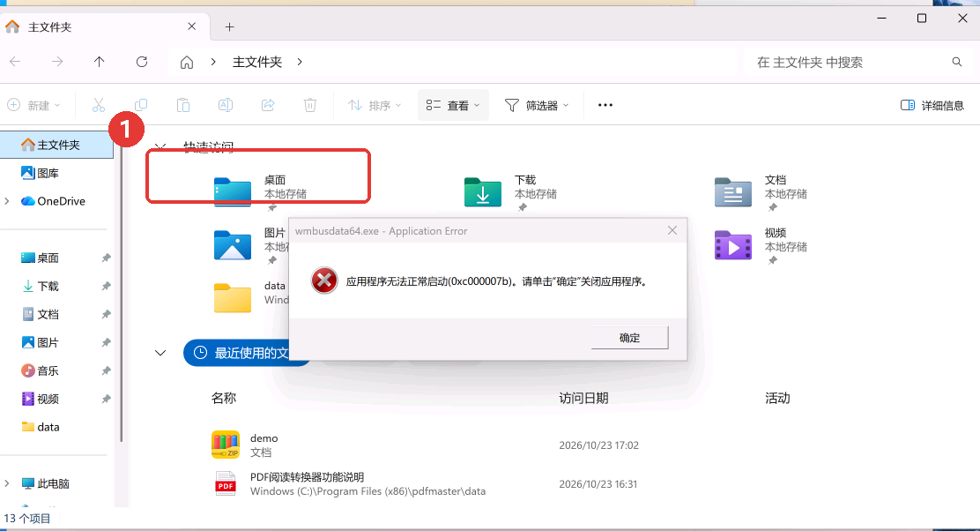The height and width of the screenshot is (531, 980).
Task: Add a new tab with plus button
Action: click(229, 26)
